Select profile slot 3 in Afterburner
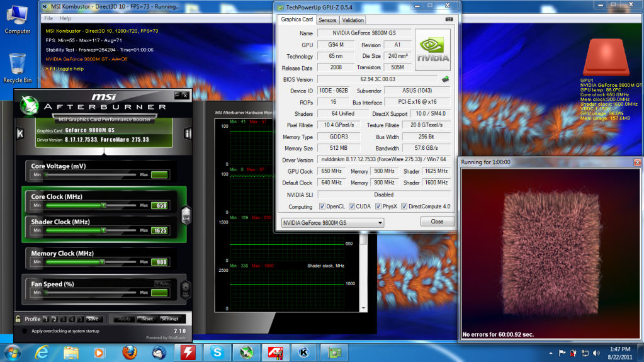This screenshot has width=644, height=362. (x=63, y=319)
